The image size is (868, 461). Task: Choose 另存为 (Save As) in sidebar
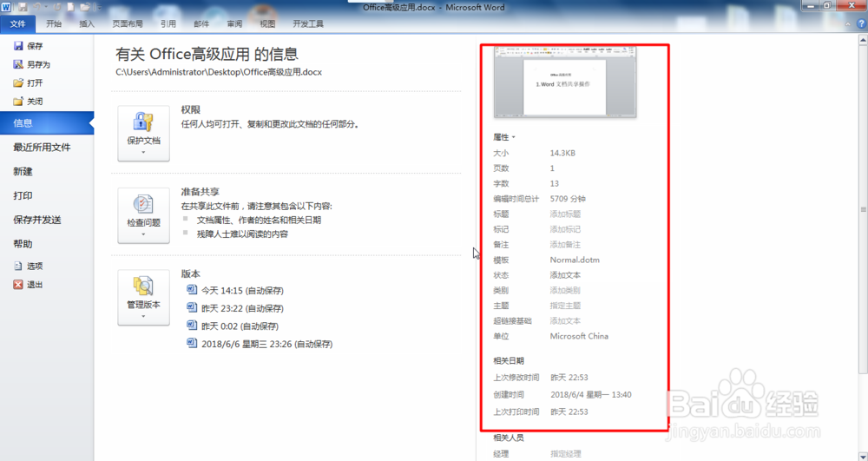[x=31, y=64]
